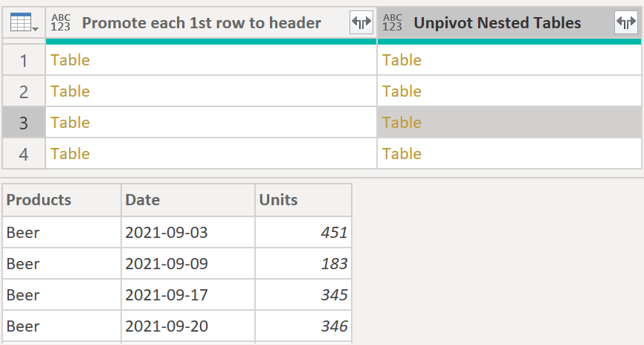
Task: Open the table menu icon in top-left corner
Action: click(24, 22)
